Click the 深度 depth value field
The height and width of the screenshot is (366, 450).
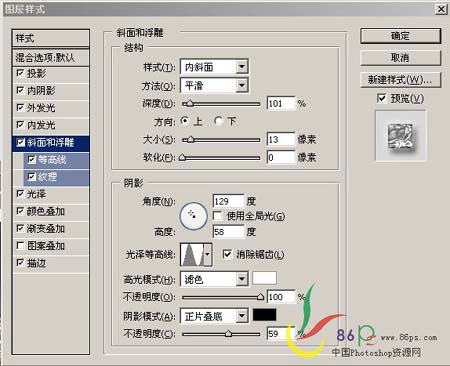(x=281, y=103)
